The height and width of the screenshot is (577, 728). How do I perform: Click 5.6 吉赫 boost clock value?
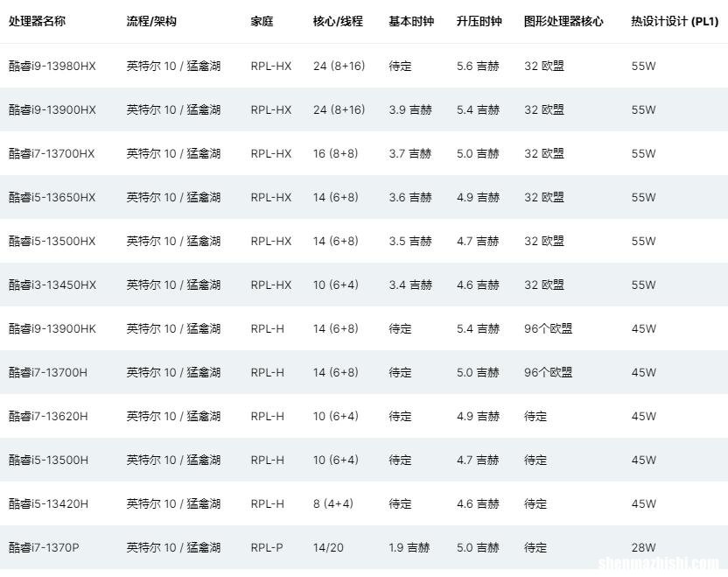coord(478,66)
